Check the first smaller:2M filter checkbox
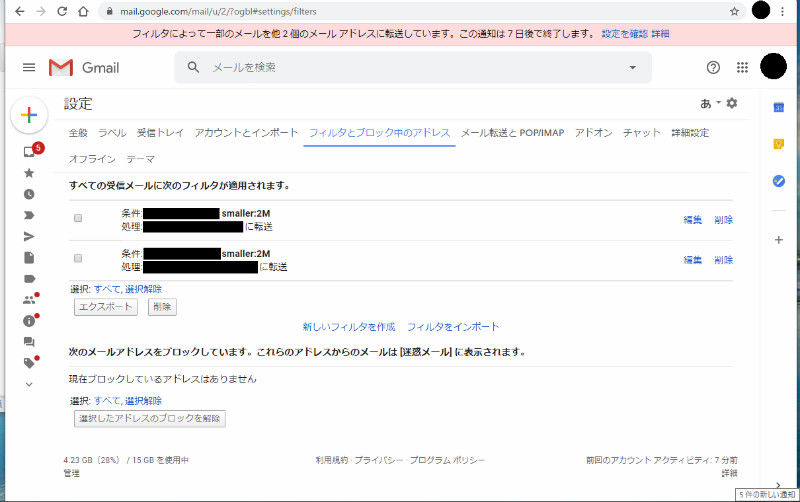Image resolution: width=800 pixels, height=502 pixels. point(78,218)
